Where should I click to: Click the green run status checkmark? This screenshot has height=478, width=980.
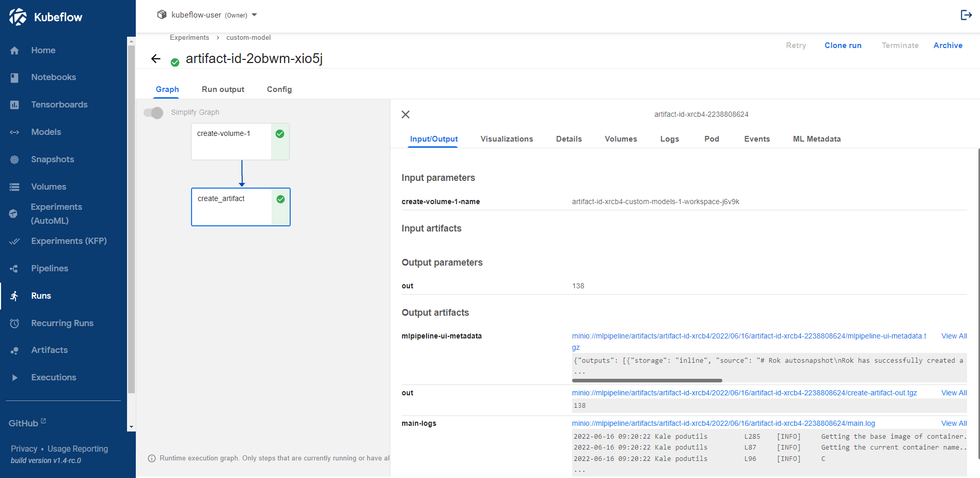coord(175,63)
